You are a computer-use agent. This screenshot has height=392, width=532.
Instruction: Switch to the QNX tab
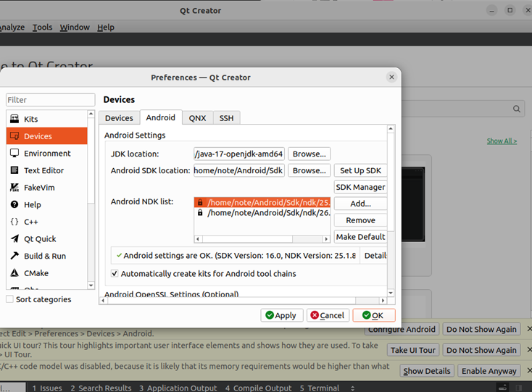197,118
